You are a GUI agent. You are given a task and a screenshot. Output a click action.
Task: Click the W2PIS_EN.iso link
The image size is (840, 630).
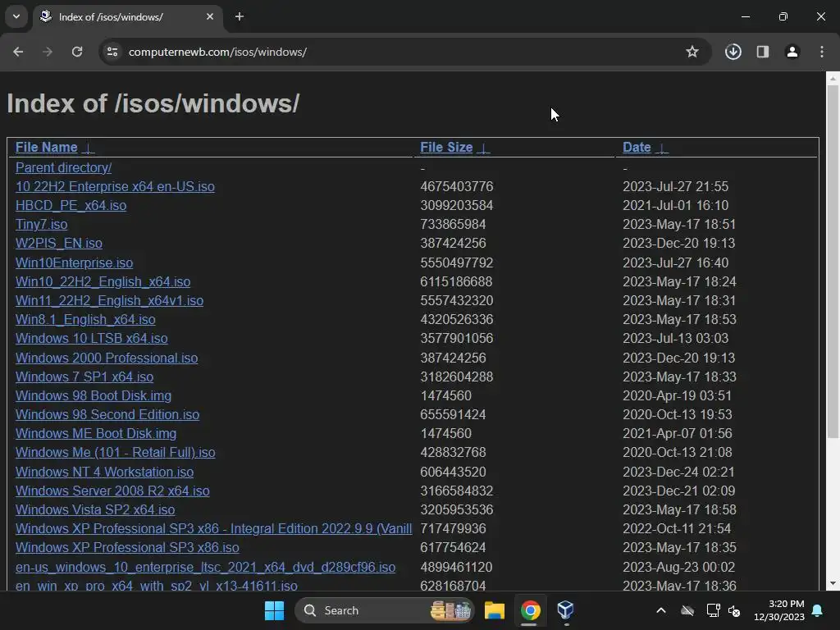58,243
